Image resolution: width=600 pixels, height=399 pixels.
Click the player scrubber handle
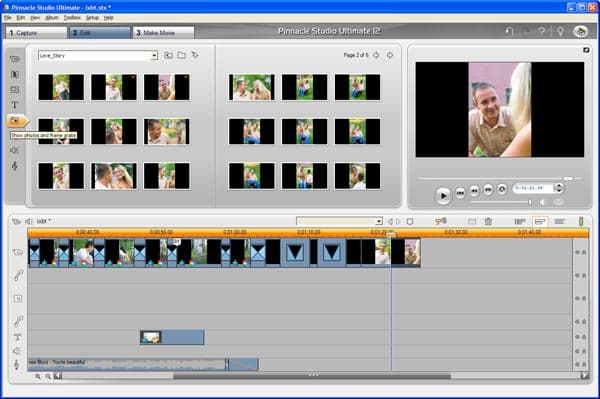click(568, 179)
